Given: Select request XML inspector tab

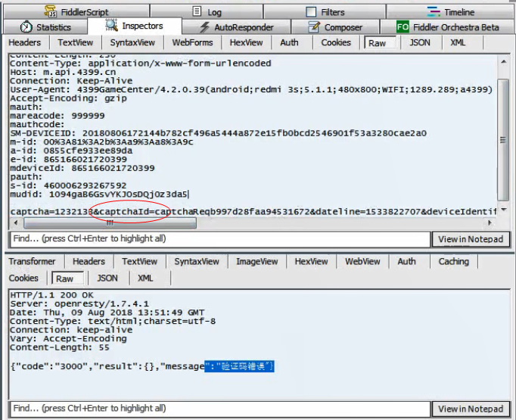Looking at the screenshot, I should coord(458,43).
